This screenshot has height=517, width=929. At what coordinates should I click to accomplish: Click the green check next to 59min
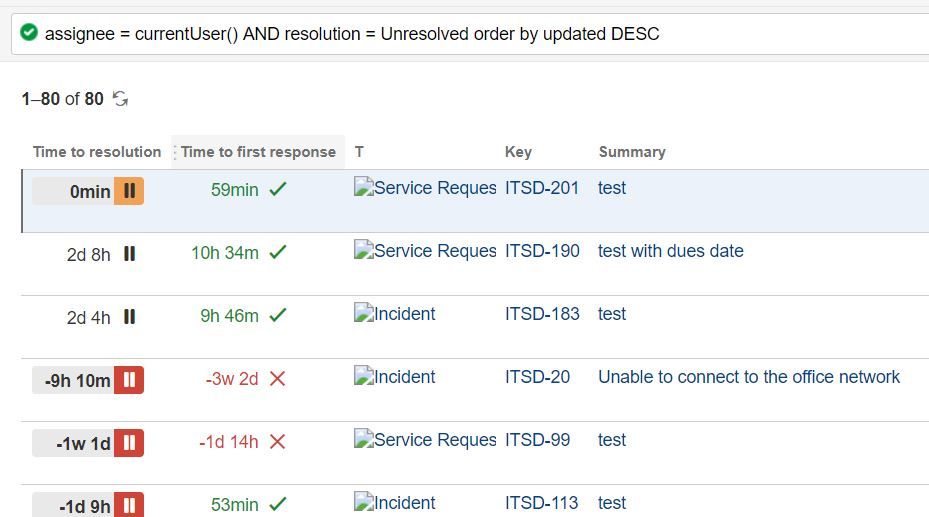tap(277, 189)
